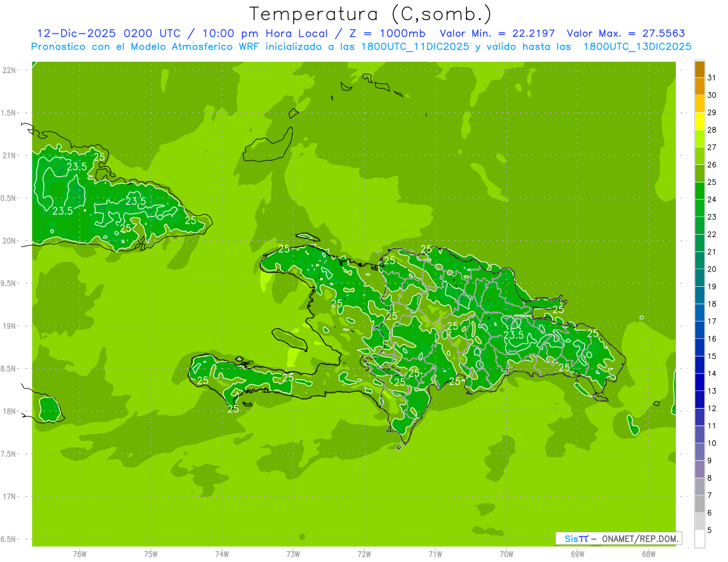Screen dimensions: 728x562
Task: Click the '0.5N' latitude axis label
Action: pyautogui.click(x=8, y=198)
